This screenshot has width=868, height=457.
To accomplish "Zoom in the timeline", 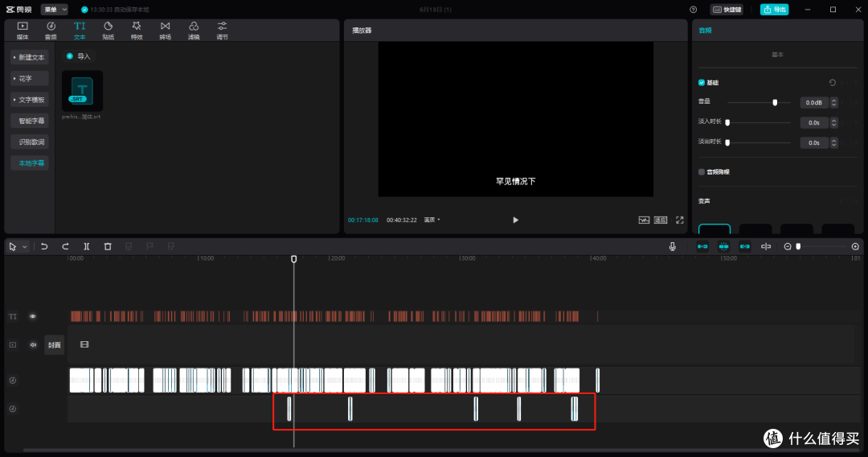I will (x=855, y=246).
